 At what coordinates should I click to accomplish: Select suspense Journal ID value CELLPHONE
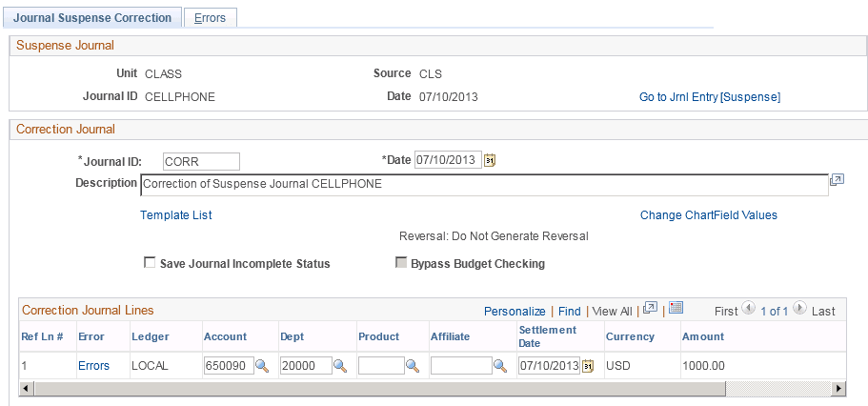point(180,97)
